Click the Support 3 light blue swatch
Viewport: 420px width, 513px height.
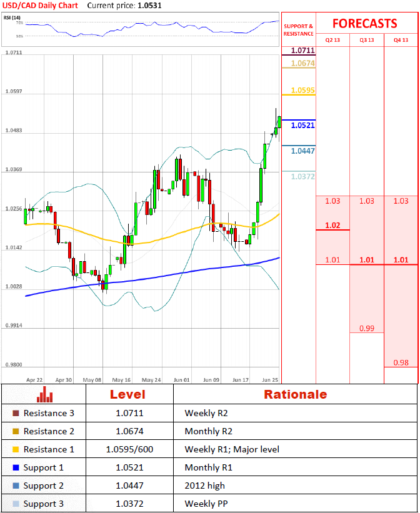16,504
